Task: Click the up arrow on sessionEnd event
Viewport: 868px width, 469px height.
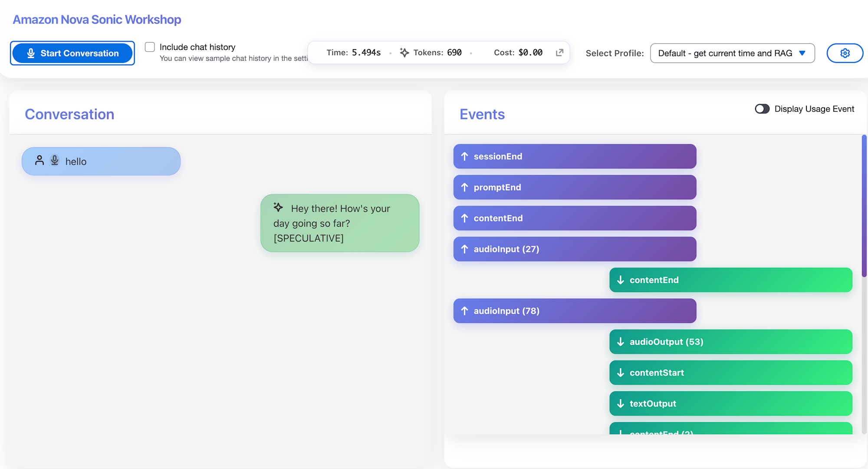Action: click(464, 156)
